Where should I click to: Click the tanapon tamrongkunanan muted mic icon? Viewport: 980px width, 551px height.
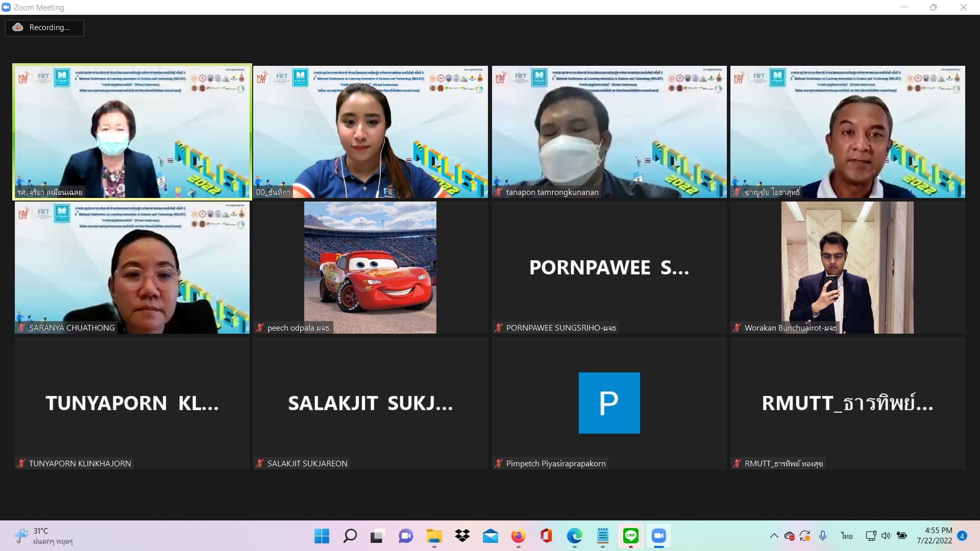(x=499, y=192)
